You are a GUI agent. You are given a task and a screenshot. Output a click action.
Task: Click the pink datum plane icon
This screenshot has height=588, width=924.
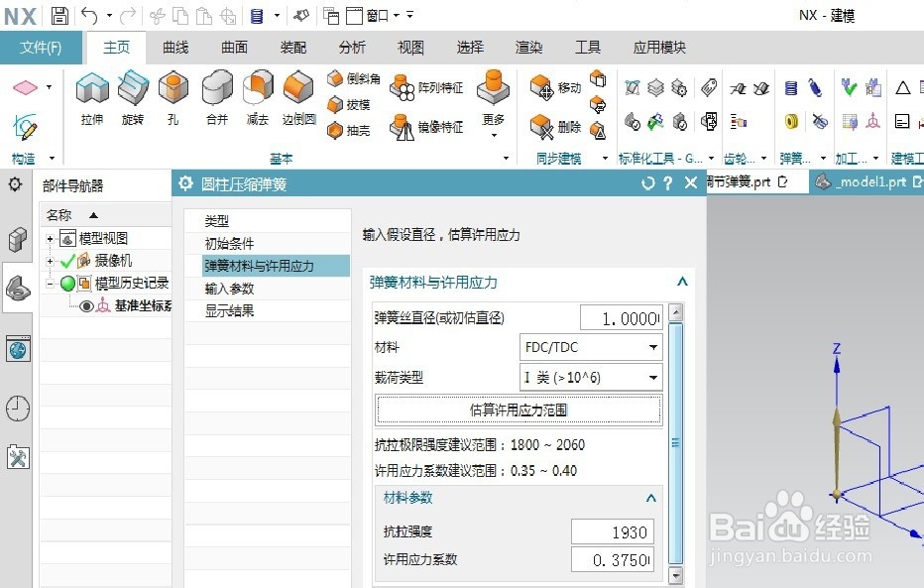25,88
